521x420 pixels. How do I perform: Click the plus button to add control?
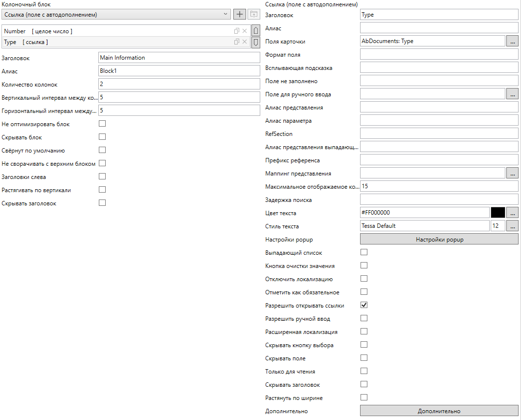tap(239, 14)
